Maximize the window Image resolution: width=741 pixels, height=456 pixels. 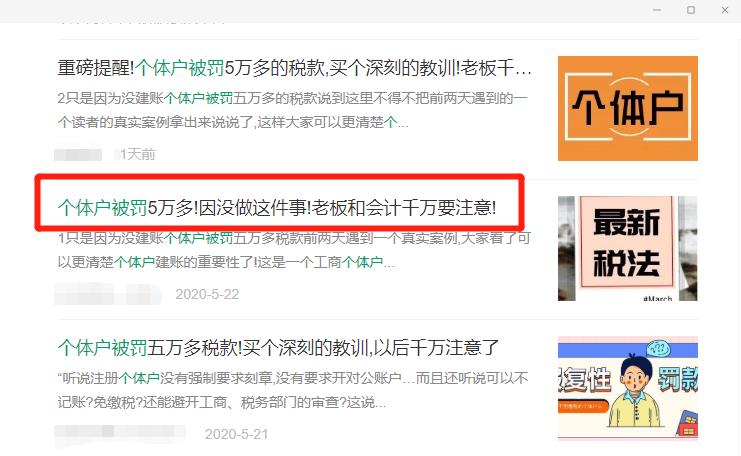click(x=691, y=10)
